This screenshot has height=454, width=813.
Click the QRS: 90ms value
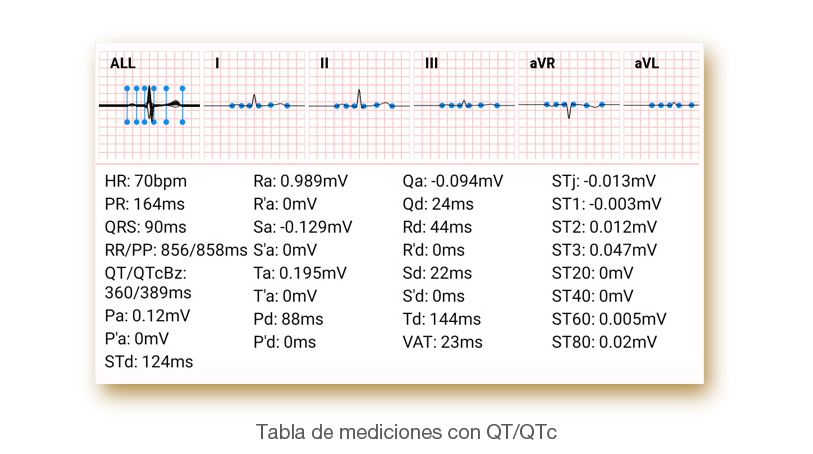point(145,227)
